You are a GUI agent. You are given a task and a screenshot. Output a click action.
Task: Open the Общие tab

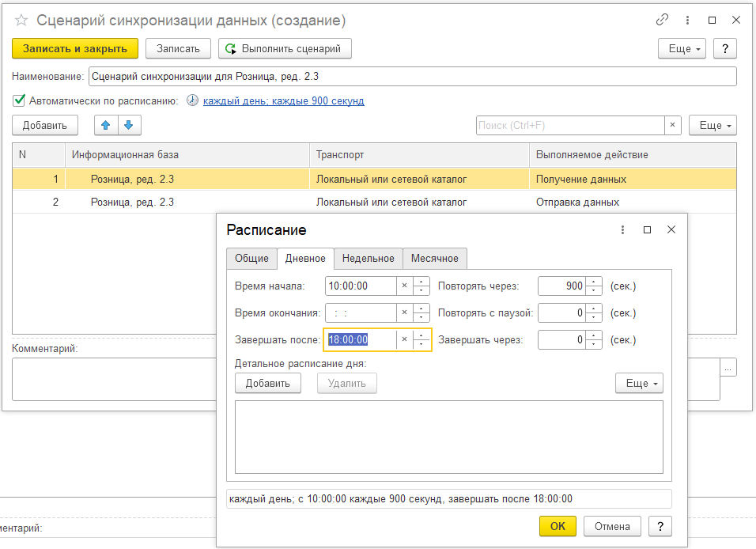pyautogui.click(x=251, y=259)
